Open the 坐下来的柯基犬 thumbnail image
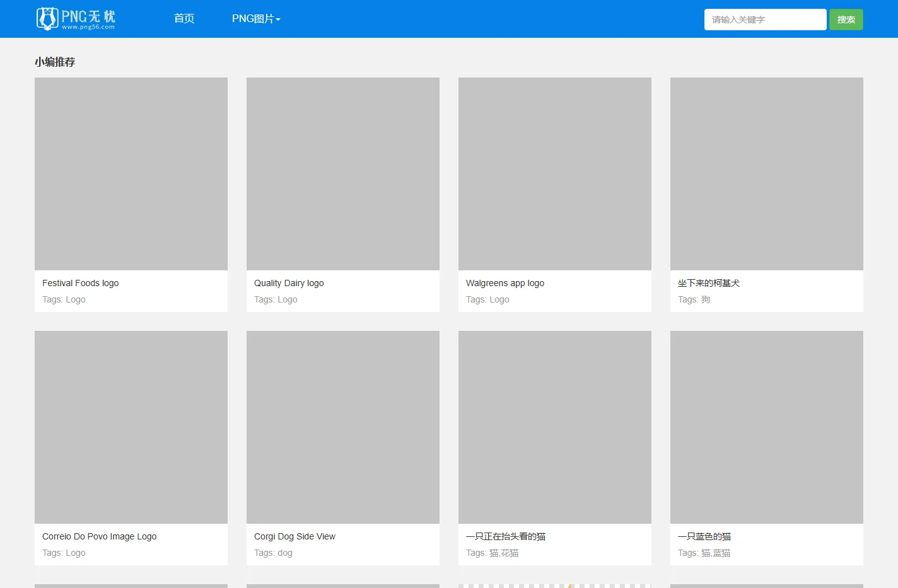Viewport: 898px width, 588px height. tap(767, 174)
